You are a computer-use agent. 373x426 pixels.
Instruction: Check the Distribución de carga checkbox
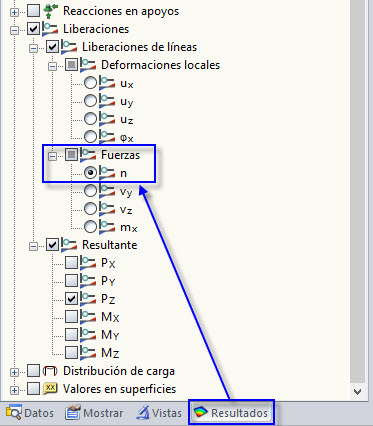[x=33, y=371]
